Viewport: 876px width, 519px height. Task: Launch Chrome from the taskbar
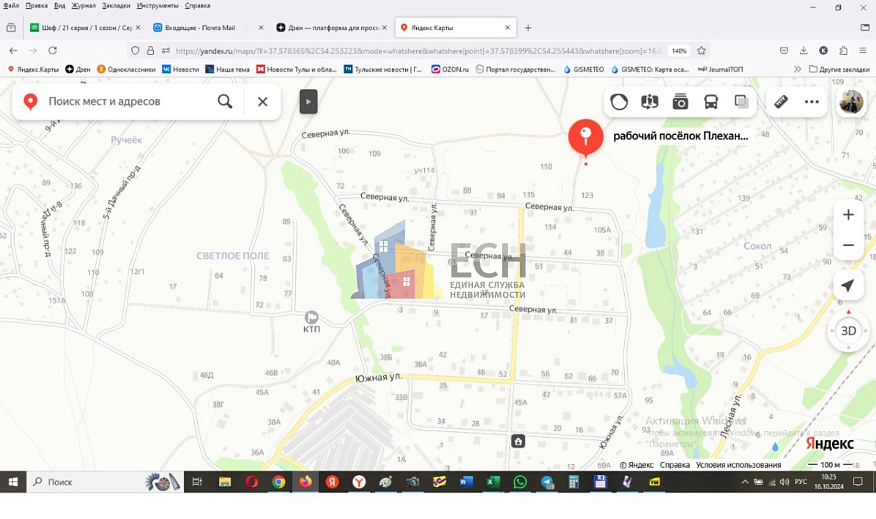278,482
